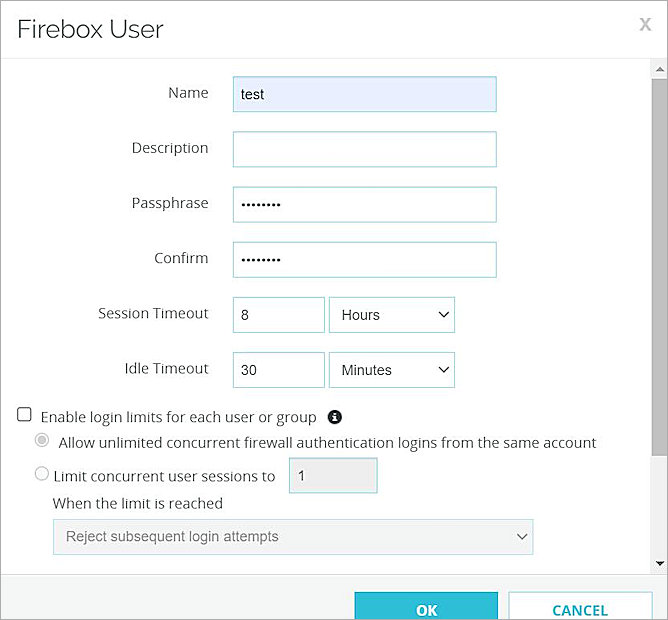
Task: Expand the Reject subsequent login attempts dropdown
Action: pos(293,537)
